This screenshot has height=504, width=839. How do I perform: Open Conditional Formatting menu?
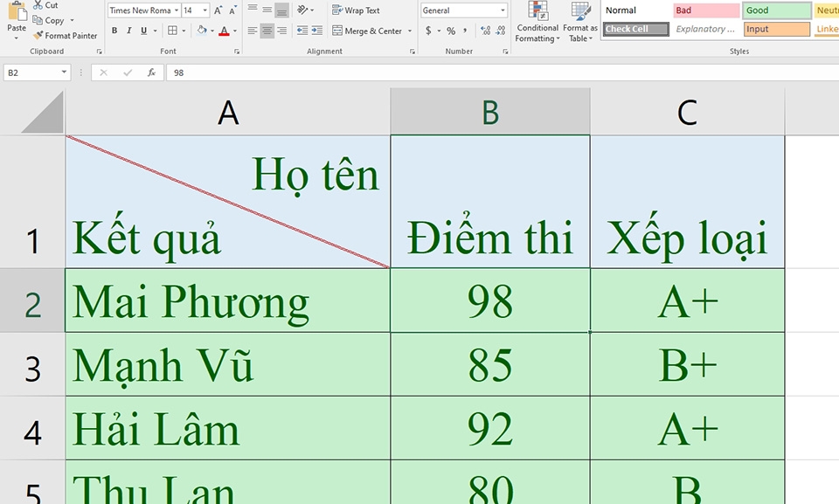coord(537,22)
